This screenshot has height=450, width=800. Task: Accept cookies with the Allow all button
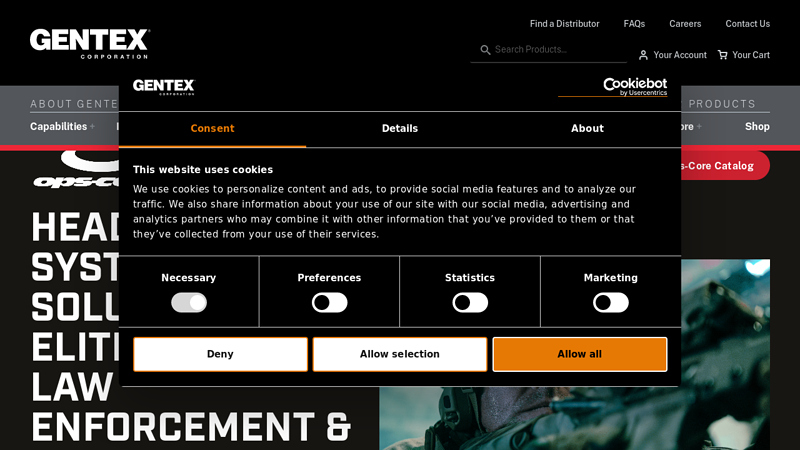point(579,354)
